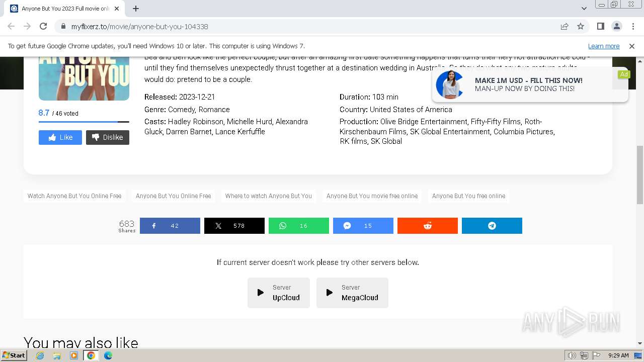The image size is (644, 362).
Task: Open the Comedy genre link
Action: [181, 110]
